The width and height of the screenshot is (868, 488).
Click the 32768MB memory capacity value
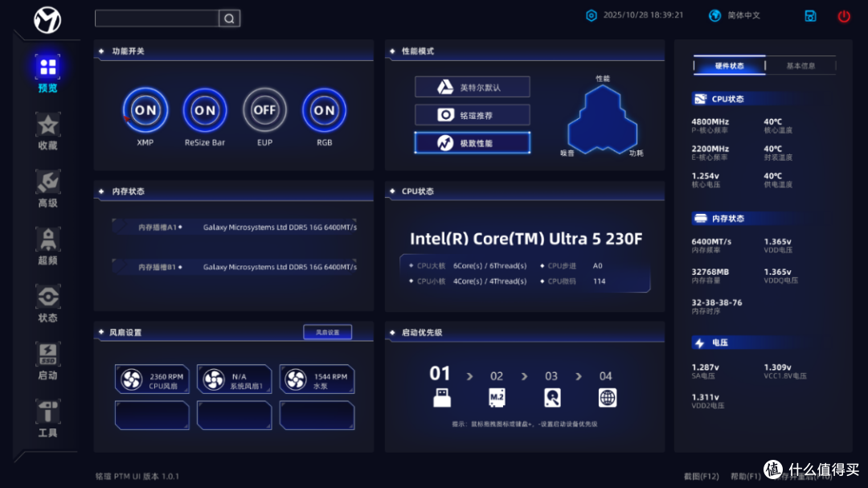click(x=710, y=272)
